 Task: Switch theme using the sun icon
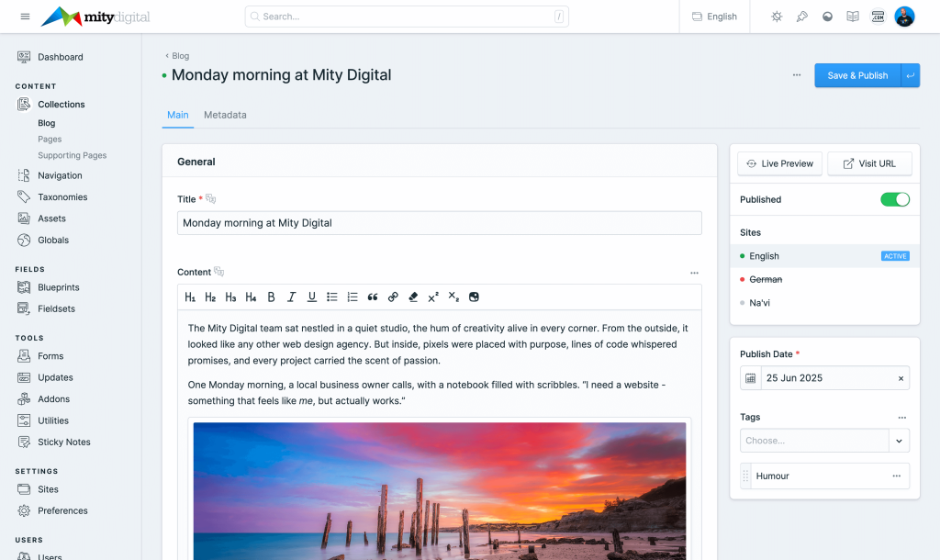777,17
